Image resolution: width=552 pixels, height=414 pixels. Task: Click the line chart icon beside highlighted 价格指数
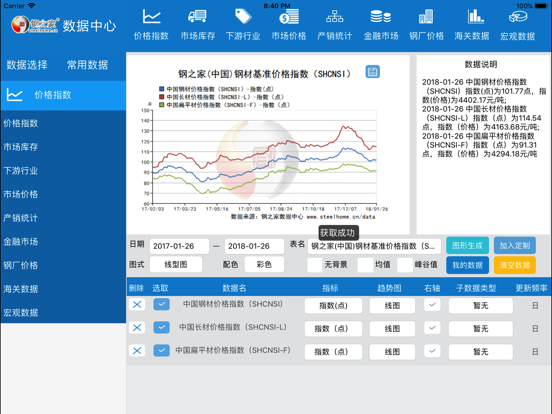15,95
